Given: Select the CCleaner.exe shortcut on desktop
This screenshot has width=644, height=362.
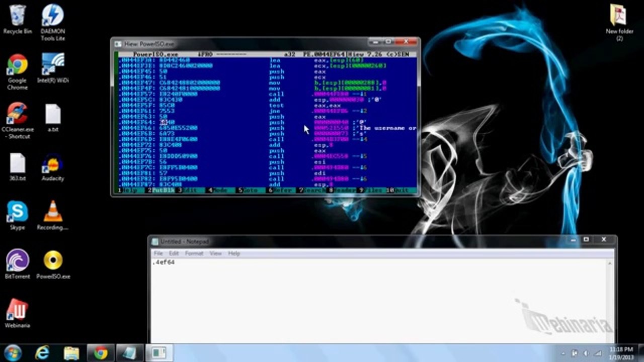Looking at the screenshot, I should [x=18, y=121].
